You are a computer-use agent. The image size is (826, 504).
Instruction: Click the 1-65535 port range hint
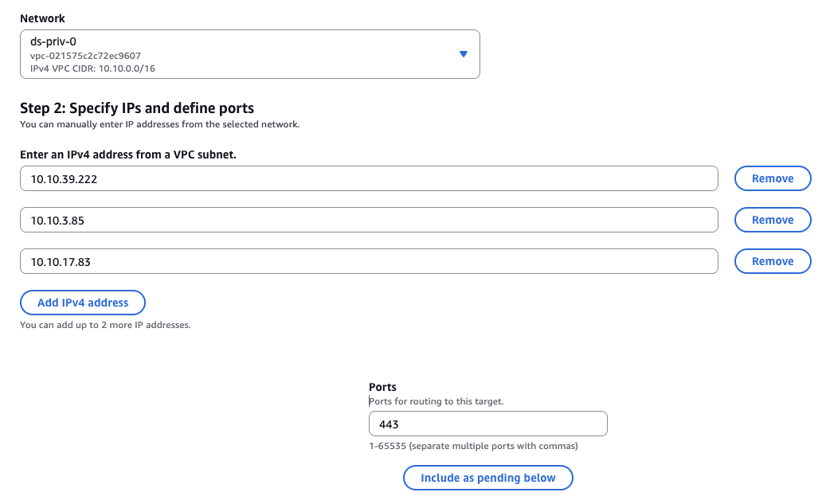(x=473, y=446)
